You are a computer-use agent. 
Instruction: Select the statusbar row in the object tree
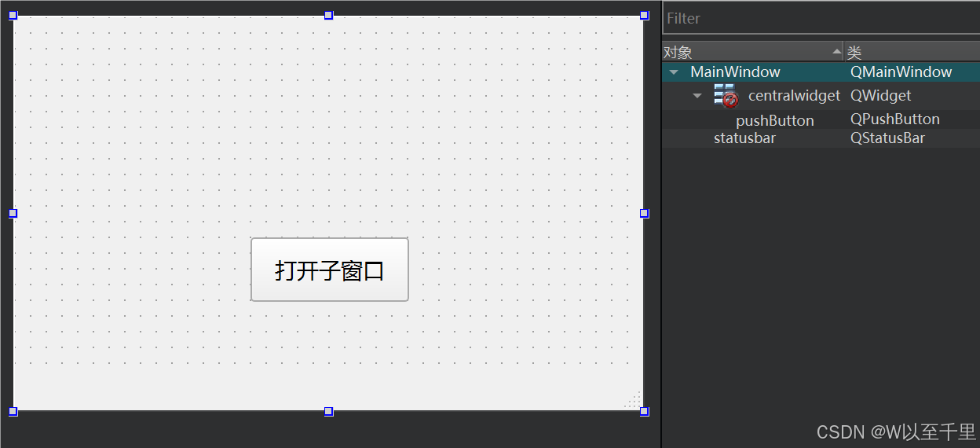click(821, 138)
